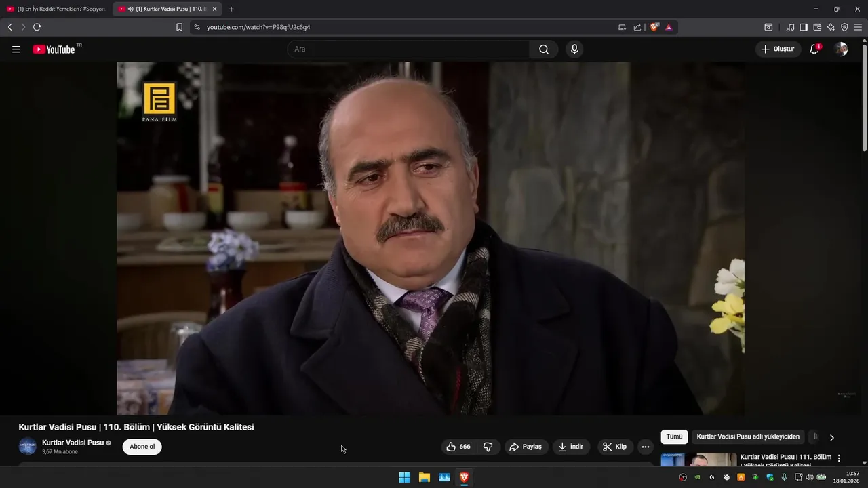Image resolution: width=868 pixels, height=488 pixels.
Task: Open the Photos app taskbar icon
Action: coord(444,477)
